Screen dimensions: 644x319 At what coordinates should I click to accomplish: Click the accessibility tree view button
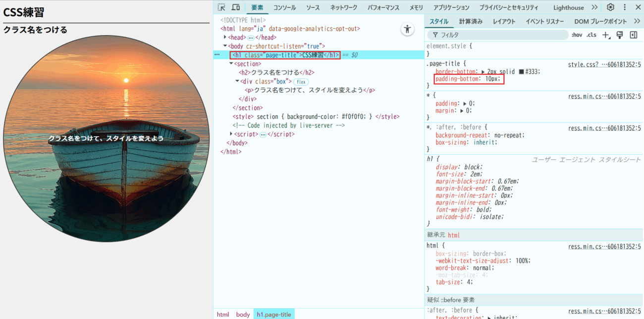point(407,29)
